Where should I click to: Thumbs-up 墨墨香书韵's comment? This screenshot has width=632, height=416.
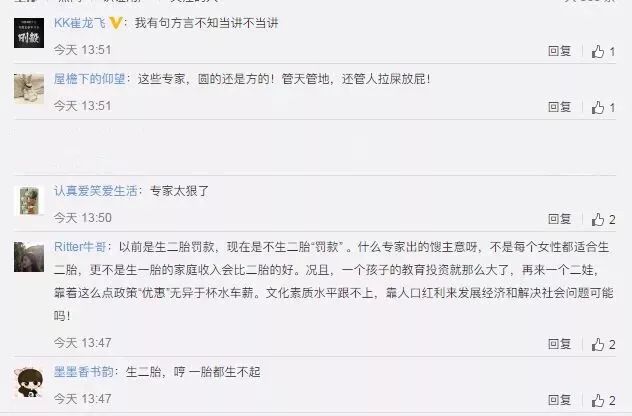[x=598, y=400]
